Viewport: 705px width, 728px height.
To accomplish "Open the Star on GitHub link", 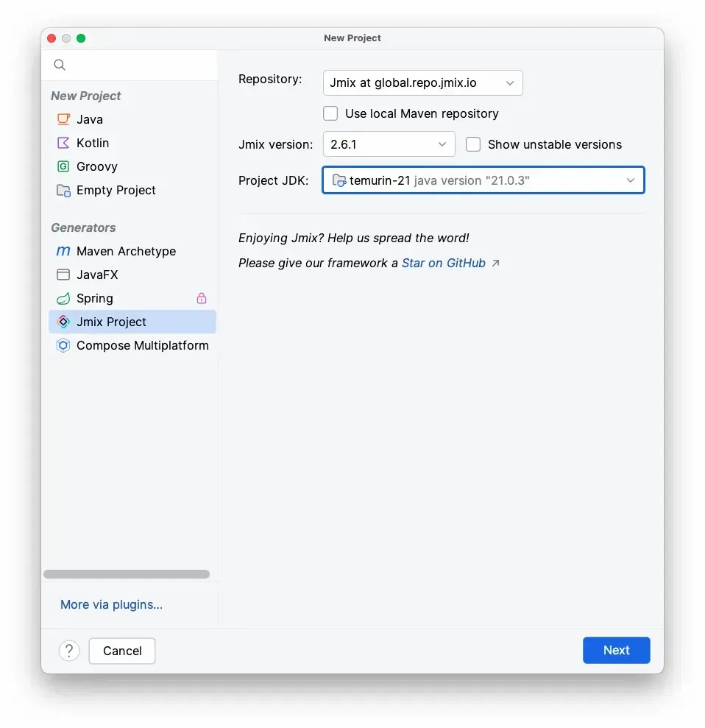I will pos(444,263).
